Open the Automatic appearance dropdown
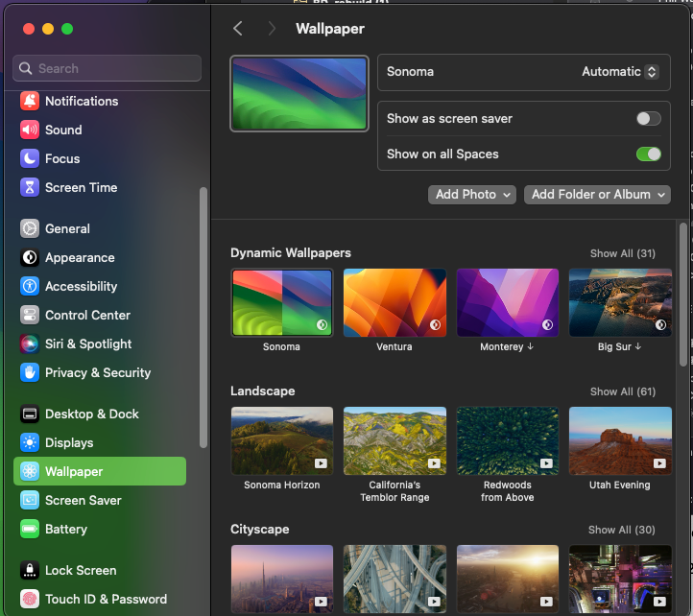This screenshot has height=616, width=693. pyautogui.click(x=620, y=72)
